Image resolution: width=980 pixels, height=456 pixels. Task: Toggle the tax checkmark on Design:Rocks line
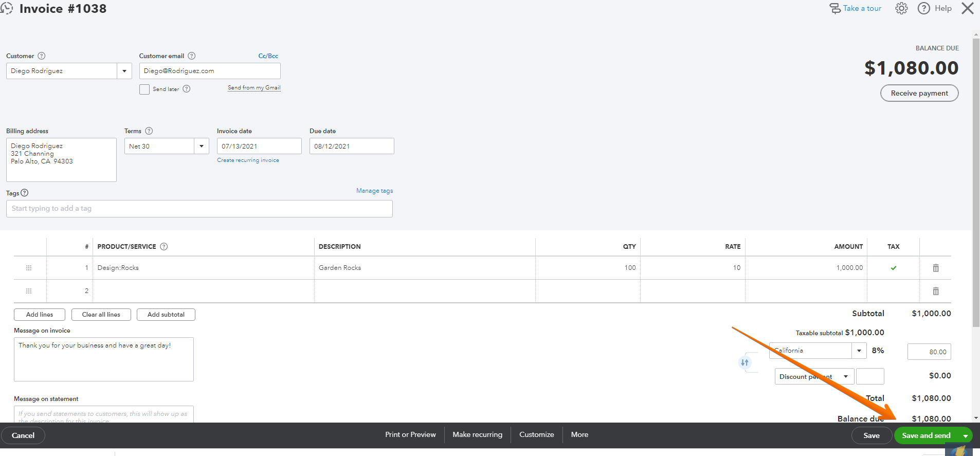click(x=894, y=268)
